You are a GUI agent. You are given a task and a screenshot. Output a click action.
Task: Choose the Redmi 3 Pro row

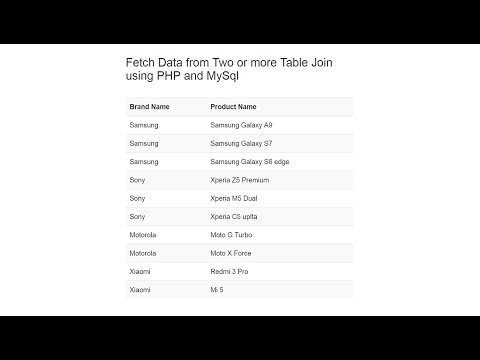(x=239, y=272)
